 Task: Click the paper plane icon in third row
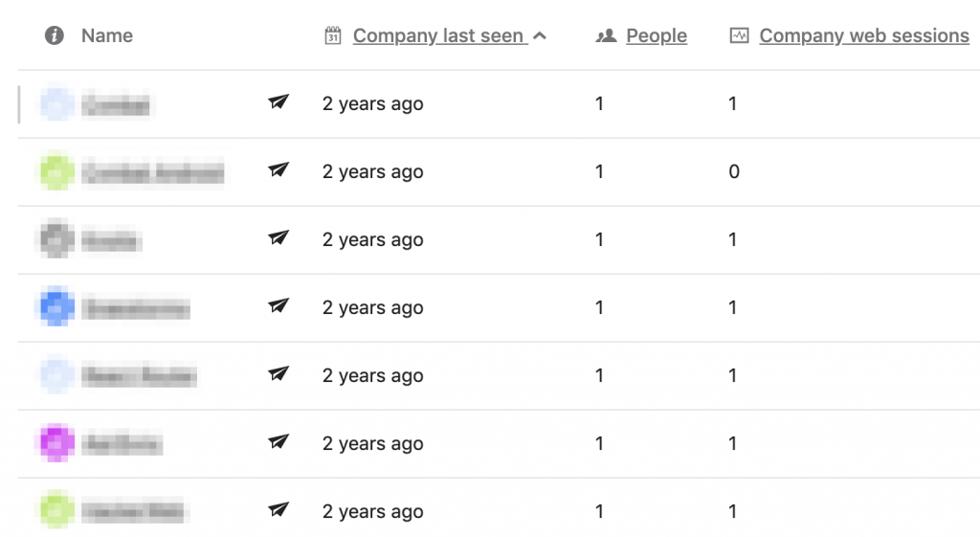(278, 237)
